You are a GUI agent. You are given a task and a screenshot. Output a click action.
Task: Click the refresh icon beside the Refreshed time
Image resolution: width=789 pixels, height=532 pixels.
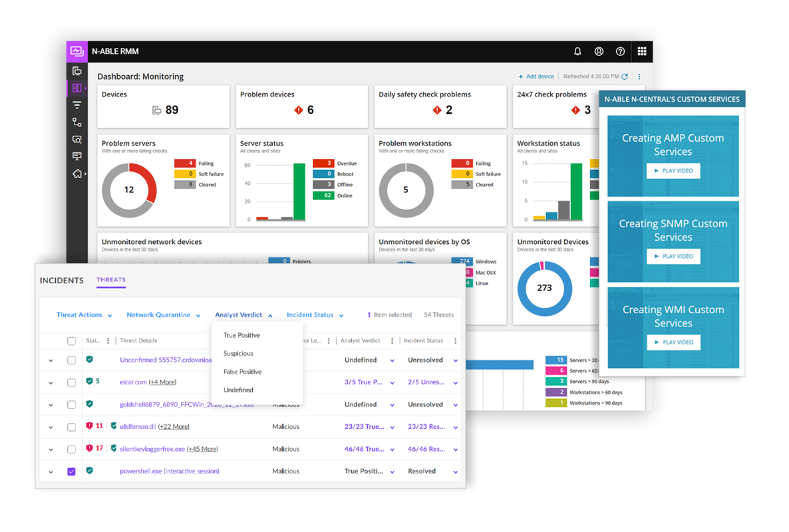point(625,76)
